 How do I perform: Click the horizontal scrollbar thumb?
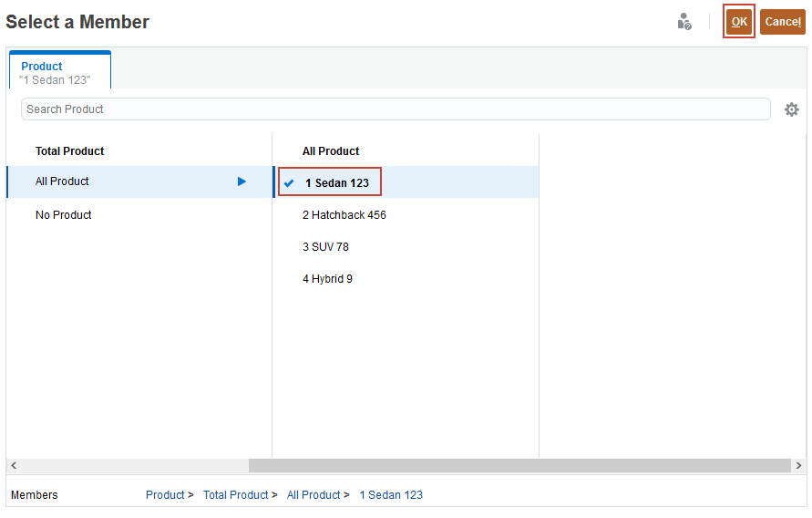pos(519,465)
